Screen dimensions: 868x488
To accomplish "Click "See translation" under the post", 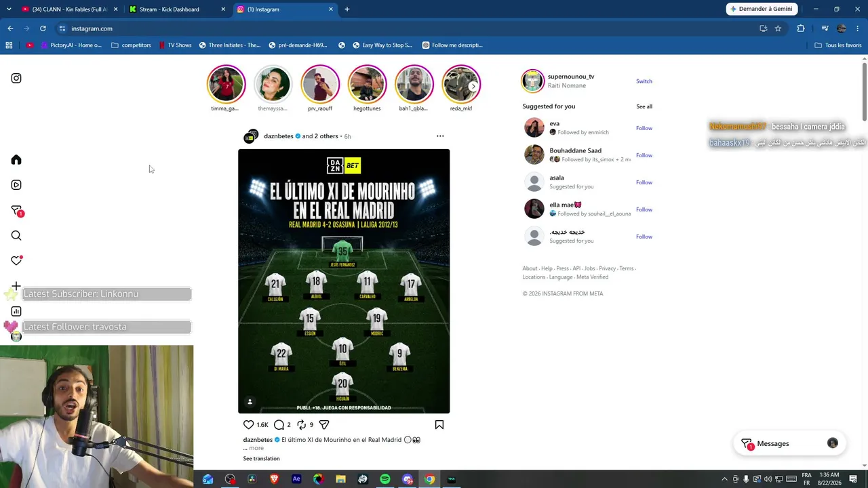I will pyautogui.click(x=261, y=459).
